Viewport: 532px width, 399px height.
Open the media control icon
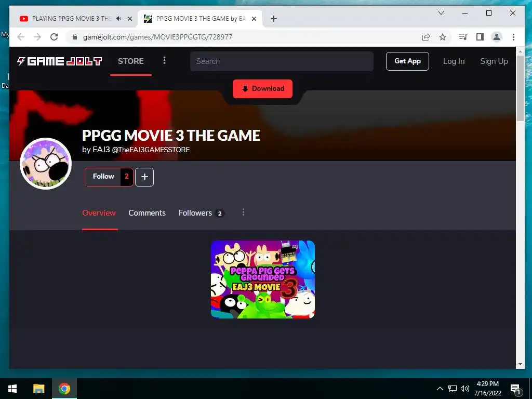[x=463, y=37]
